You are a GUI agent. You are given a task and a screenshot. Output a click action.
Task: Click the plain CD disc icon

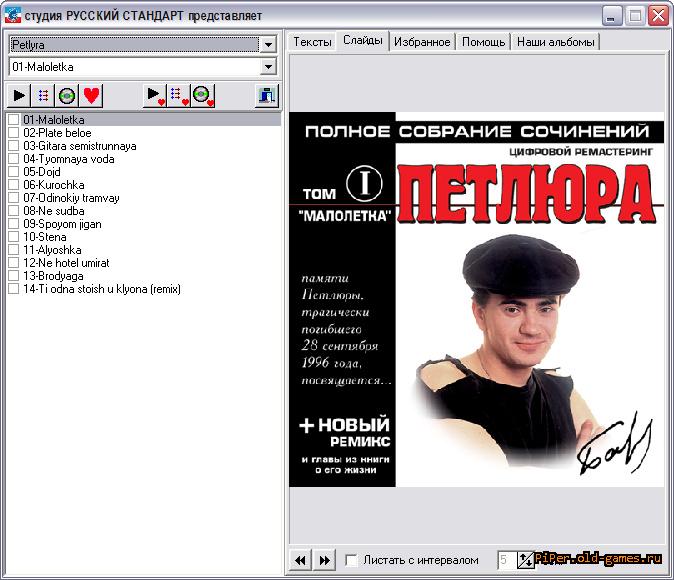pos(67,95)
